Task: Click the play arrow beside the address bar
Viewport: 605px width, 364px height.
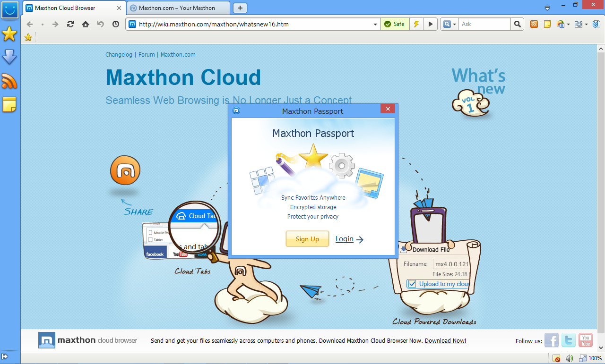Action: (430, 24)
